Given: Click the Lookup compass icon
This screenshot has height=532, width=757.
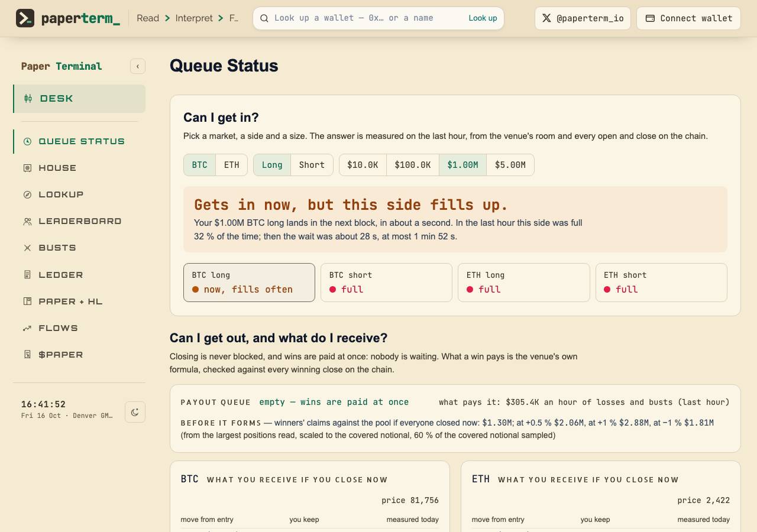Looking at the screenshot, I should pyautogui.click(x=27, y=194).
